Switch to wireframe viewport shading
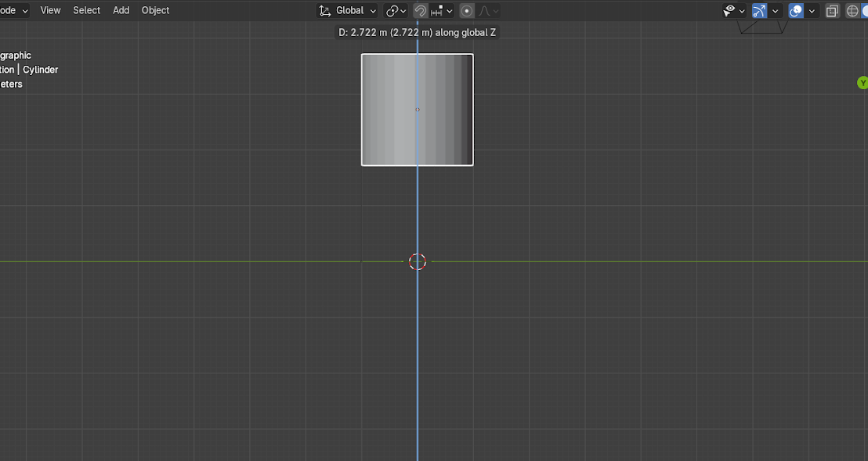This screenshot has width=868, height=461. pos(852,10)
